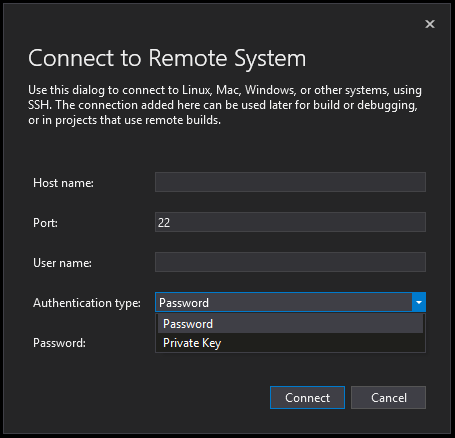455x438 pixels.
Task: Click the Port label
Action: point(45,223)
